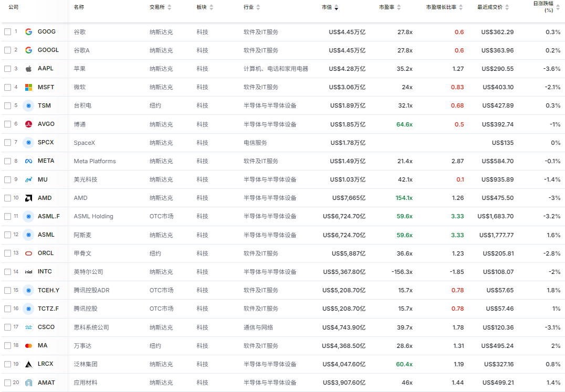
Task: Click the name ASML Holding
Action: [93, 216]
